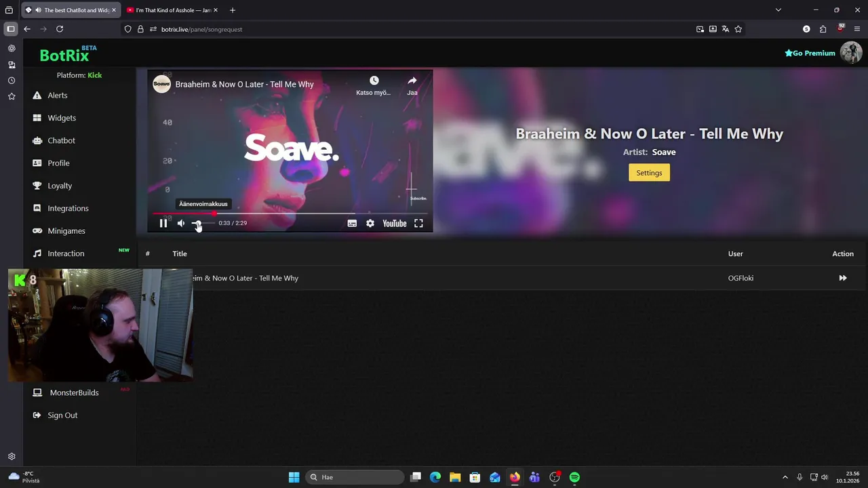Seek on the video progress bar
Image resolution: width=868 pixels, height=488 pixels.
[290, 213]
